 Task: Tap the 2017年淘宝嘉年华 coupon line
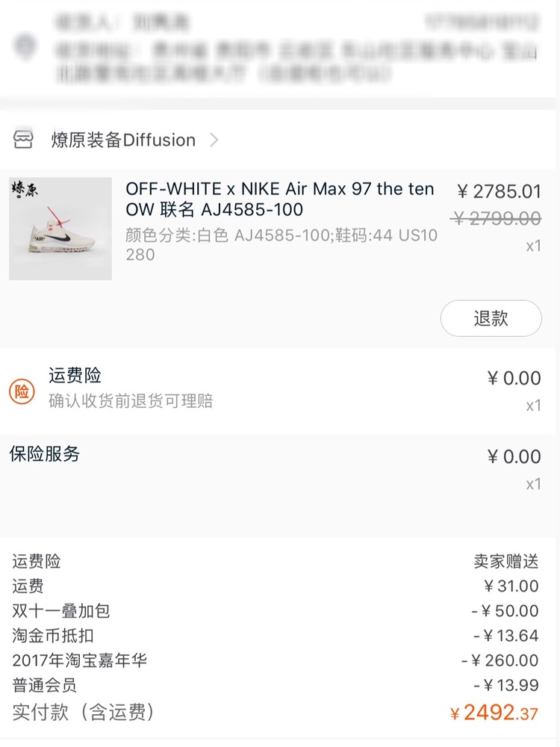[x=276, y=660]
